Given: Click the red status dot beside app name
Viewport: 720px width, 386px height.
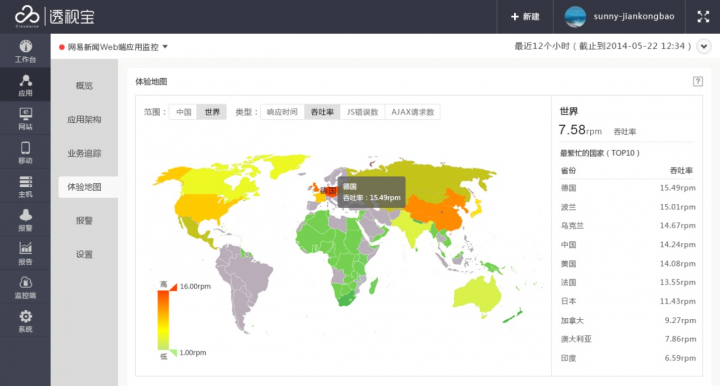Looking at the screenshot, I should [62, 47].
